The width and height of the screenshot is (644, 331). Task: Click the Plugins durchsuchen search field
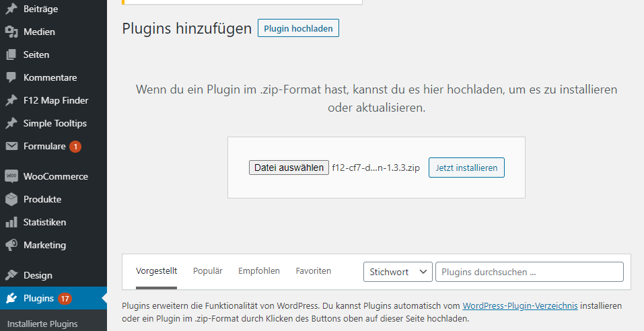click(530, 272)
